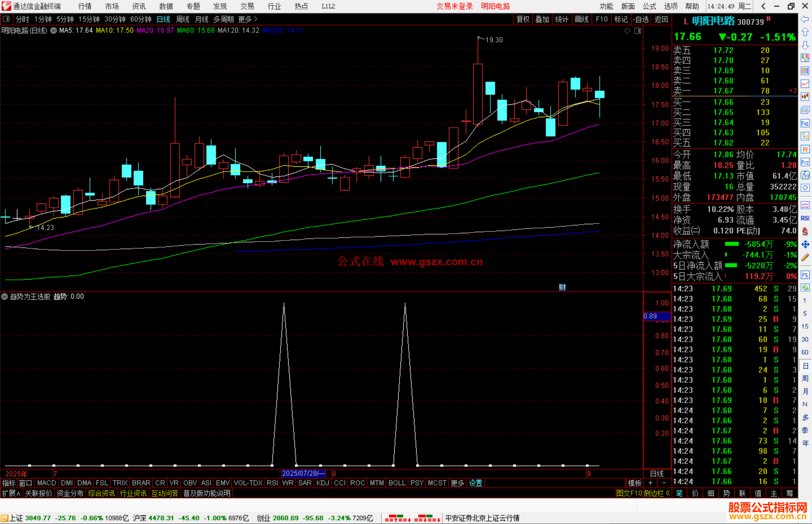The image size is (812, 524).
Task: Select the 周 weekly period in sidebar
Action: (805, 378)
